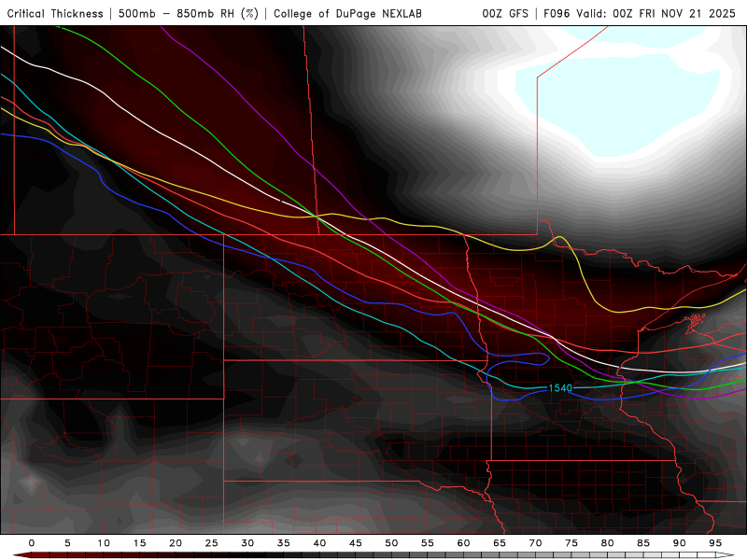This screenshot has height=560, width=747.
Task: Click the "85" value on the color scale
Action: [x=643, y=543]
